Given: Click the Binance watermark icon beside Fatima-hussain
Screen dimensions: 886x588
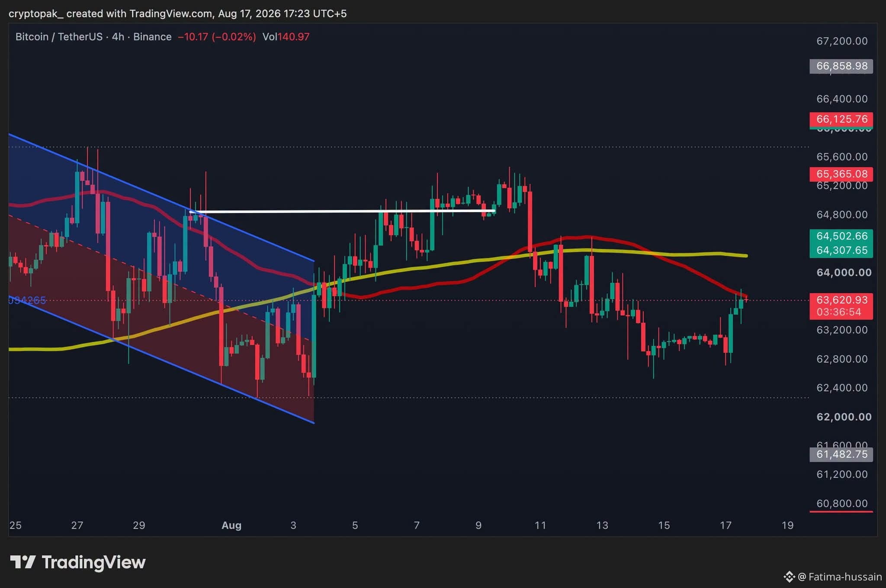Looking at the screenshot, I should pos(789,577).
